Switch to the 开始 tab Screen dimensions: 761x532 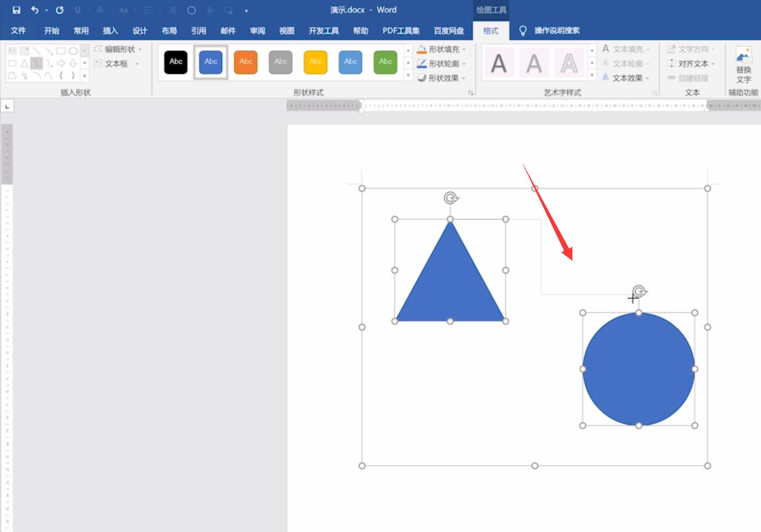(52, 31)
